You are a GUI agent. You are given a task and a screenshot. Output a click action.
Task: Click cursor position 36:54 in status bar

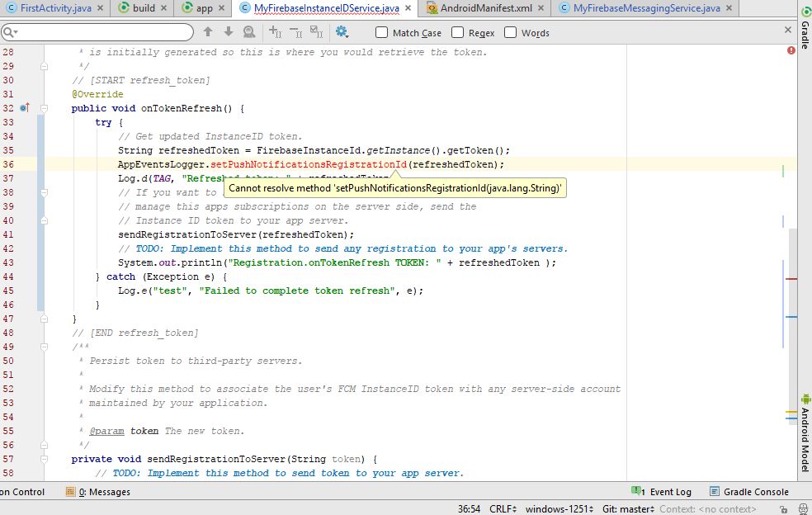tap(469, 508)
